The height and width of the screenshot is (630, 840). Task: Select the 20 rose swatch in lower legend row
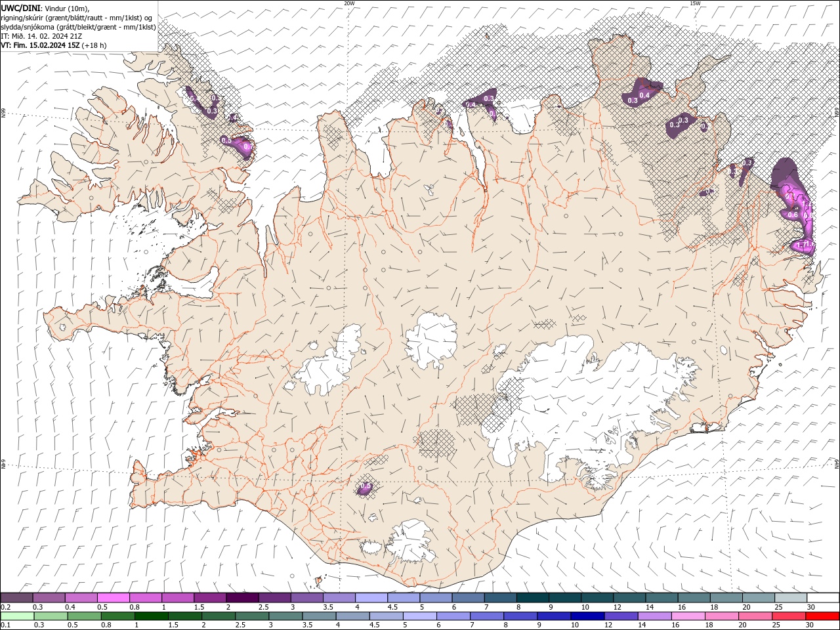(x=754, y=616)
